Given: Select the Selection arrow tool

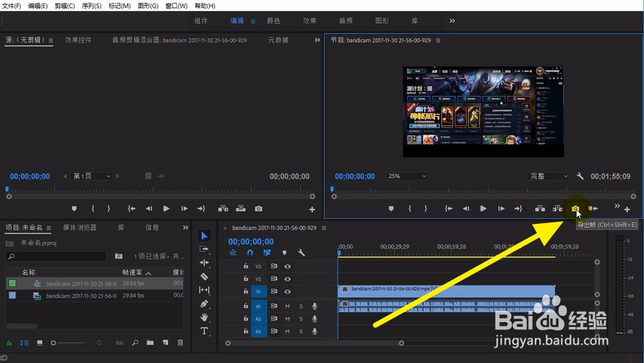Looking at the screenshot, I should 204,235.
